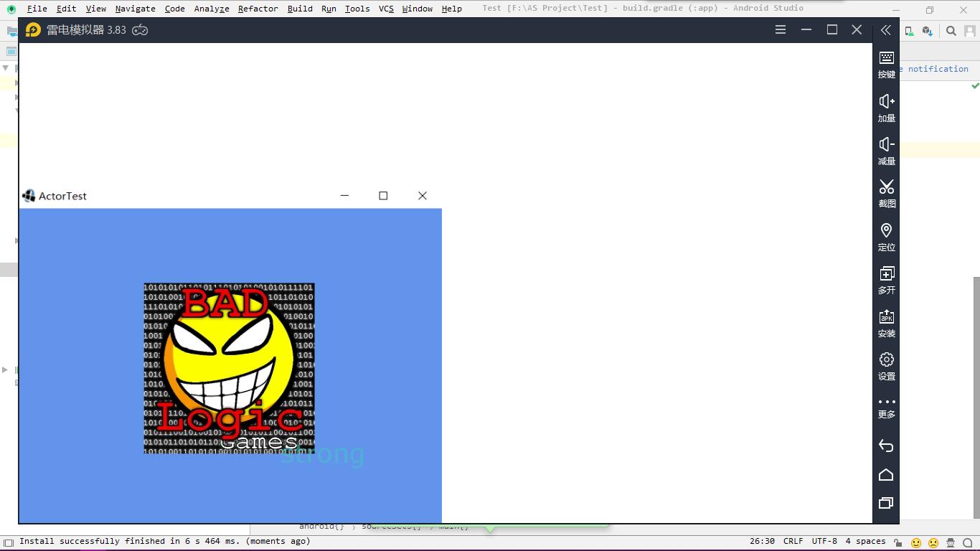
Task: Open emulator settings (设置)
Action: 887,366
